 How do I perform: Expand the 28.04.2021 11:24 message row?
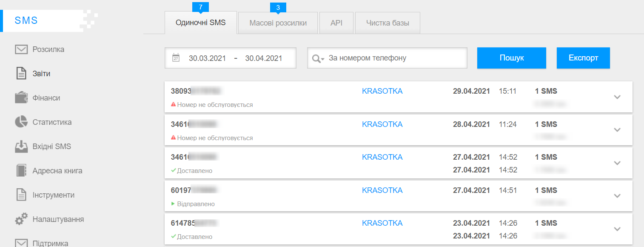point(618,130)
